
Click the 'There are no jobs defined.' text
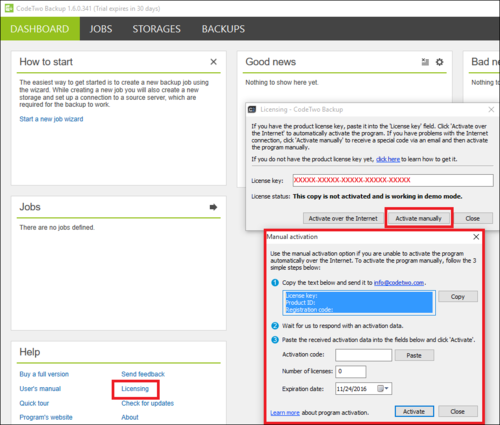pos(57,227)
